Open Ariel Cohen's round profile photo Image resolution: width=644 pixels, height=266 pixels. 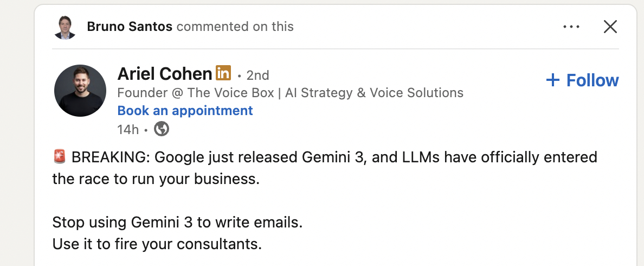point(80,91)
